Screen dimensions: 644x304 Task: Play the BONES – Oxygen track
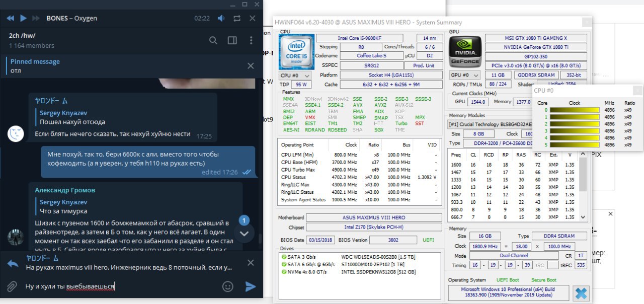coord(23,19)
